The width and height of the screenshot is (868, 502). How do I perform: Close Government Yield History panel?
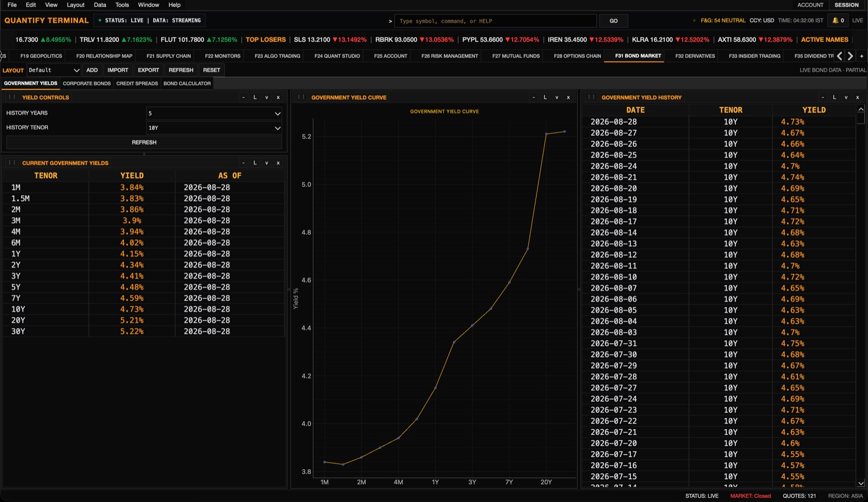858,98
